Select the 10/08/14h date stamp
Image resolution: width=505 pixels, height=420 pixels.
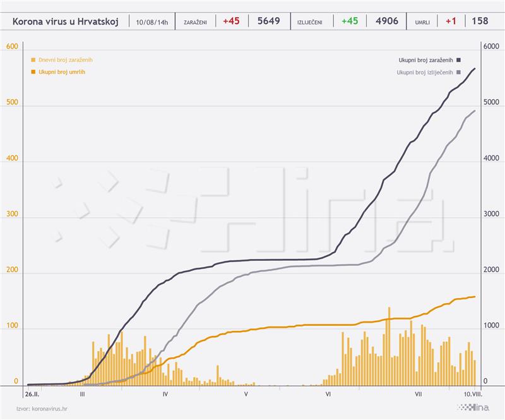point(152,22)
